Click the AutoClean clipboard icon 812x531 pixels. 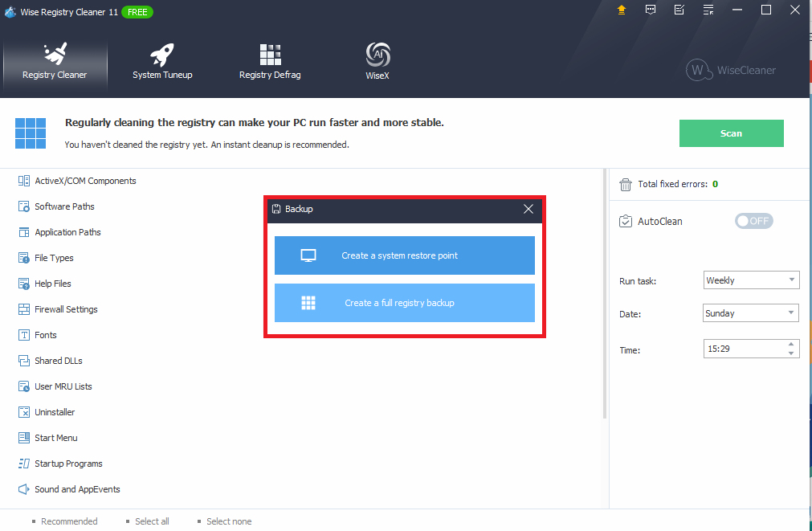(x=626, y=221)
